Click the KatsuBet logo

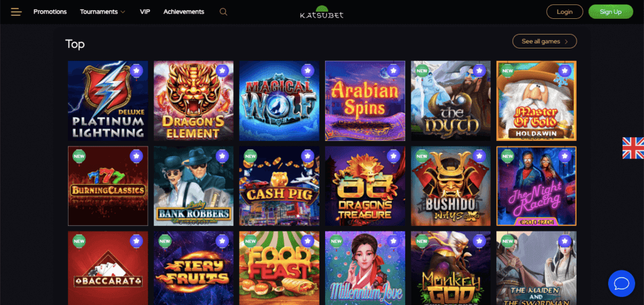pyautogui.click(x=321, y=13)
